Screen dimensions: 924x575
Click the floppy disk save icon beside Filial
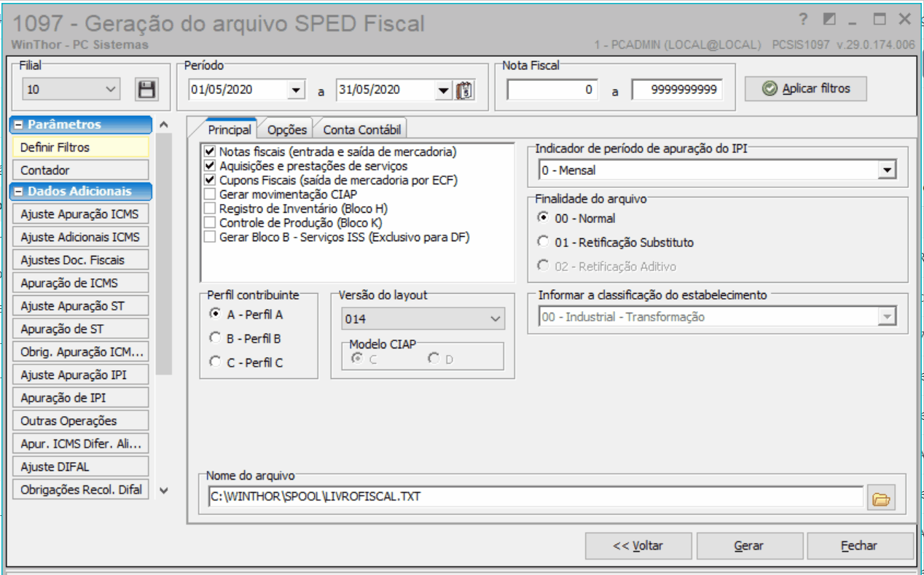pos(146,90)
